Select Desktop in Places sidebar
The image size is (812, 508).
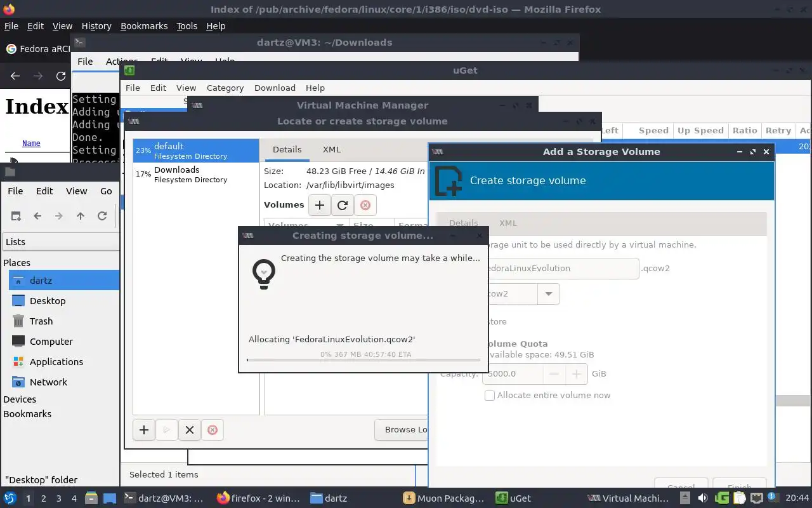(64, 301)
